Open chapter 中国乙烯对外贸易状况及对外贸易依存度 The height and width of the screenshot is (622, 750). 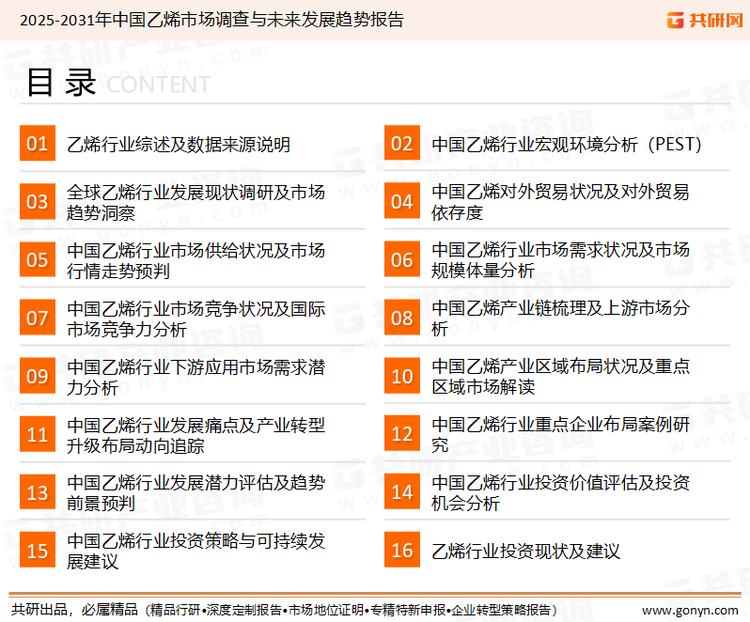(x=560, y=202)
